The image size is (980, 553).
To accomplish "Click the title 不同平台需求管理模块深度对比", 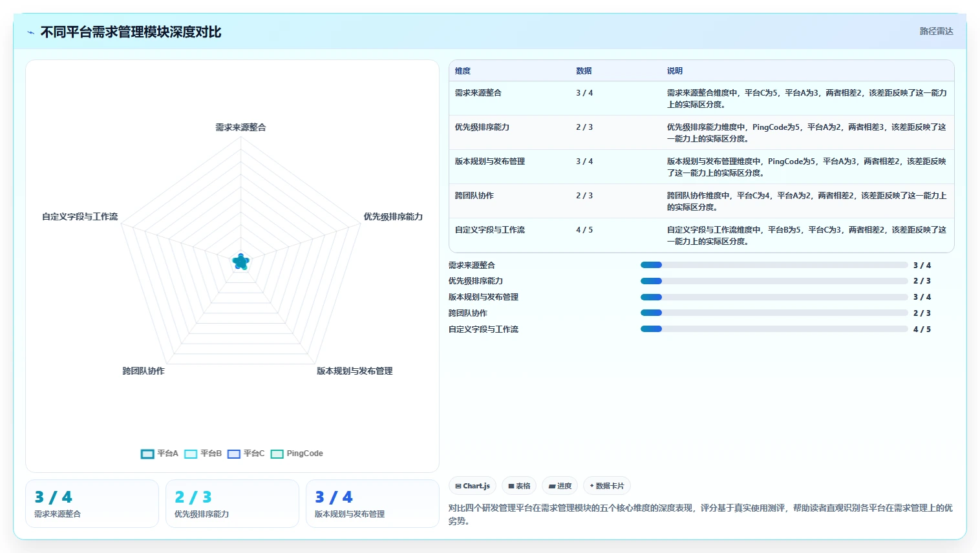I will tap(131, 32).
